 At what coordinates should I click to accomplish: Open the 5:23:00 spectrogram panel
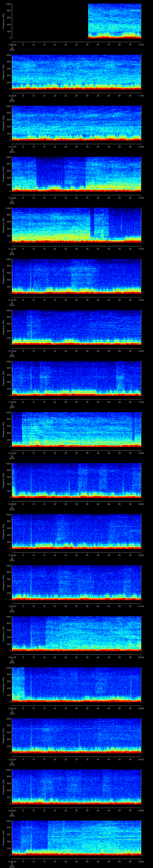point(76,736)
